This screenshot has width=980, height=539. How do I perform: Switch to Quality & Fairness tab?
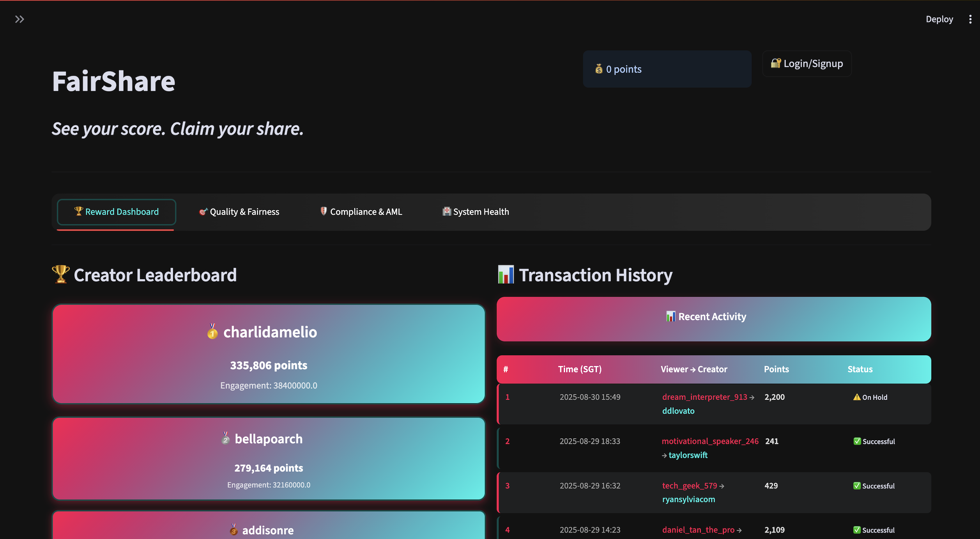coord(239,212)
